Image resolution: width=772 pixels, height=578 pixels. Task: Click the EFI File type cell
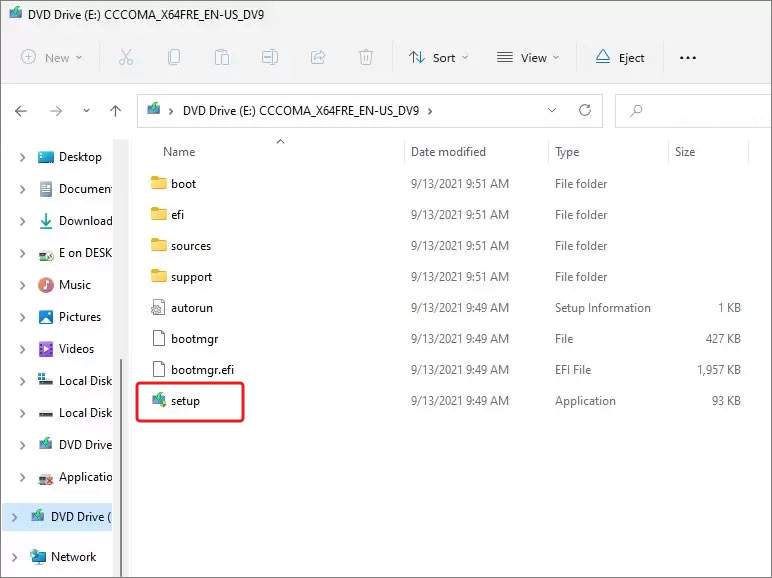pos(573,370)
